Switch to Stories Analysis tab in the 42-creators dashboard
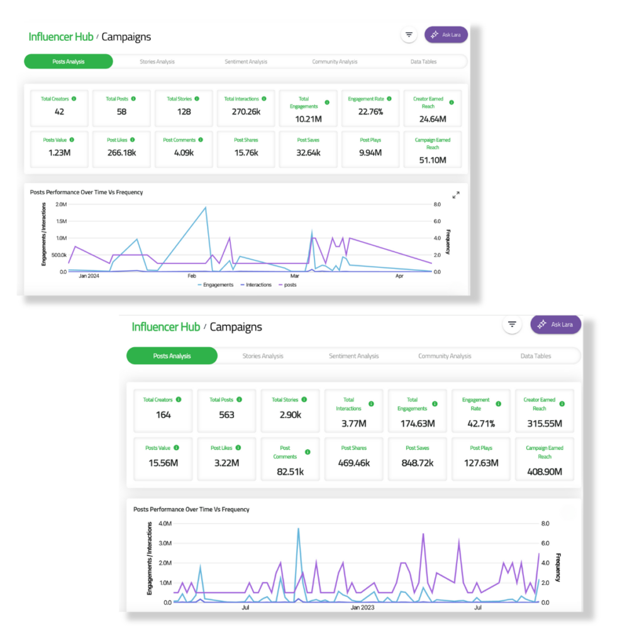Viewport: 644px width, 644px height. click(157, 62)
